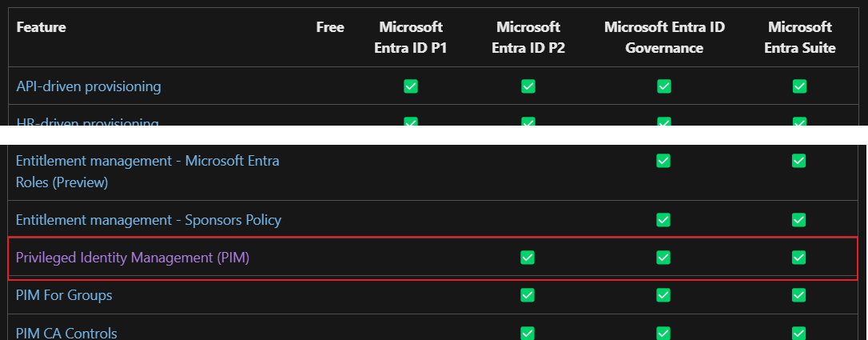Open Privileged Identity Management (PIM) link

[x=133, y=258]
